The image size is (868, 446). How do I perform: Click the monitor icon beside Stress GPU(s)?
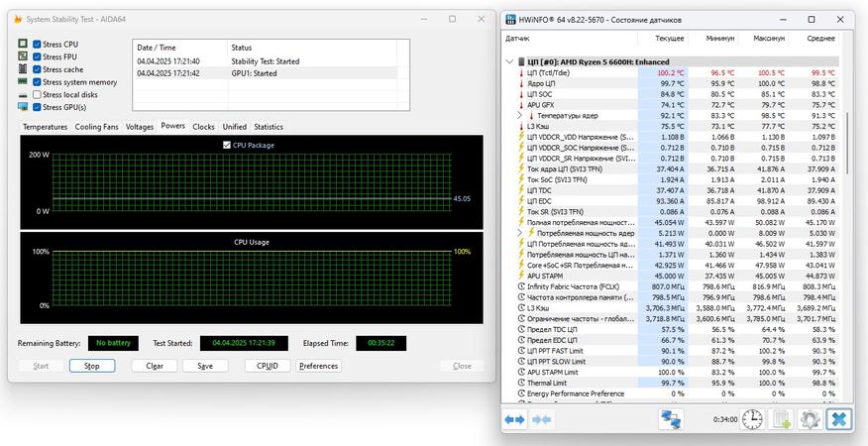23,107
